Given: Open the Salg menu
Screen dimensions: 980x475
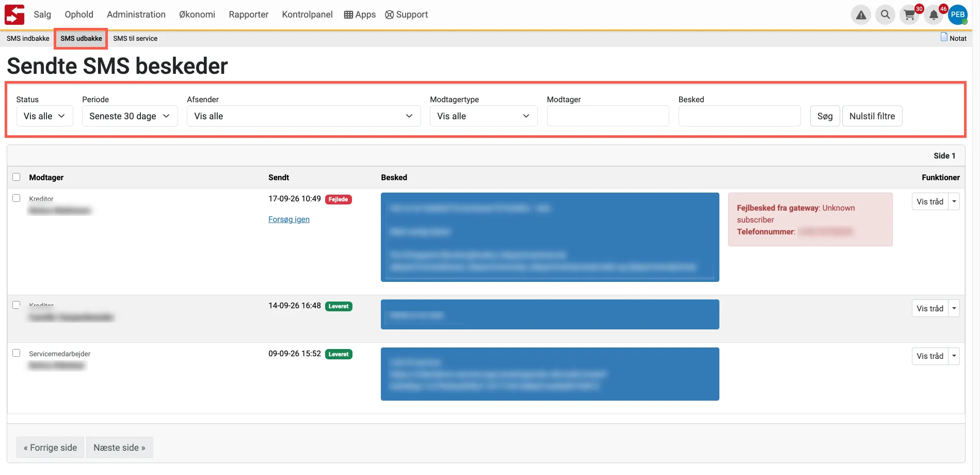Looking at the screenshot, I should (x=42, y=14).
